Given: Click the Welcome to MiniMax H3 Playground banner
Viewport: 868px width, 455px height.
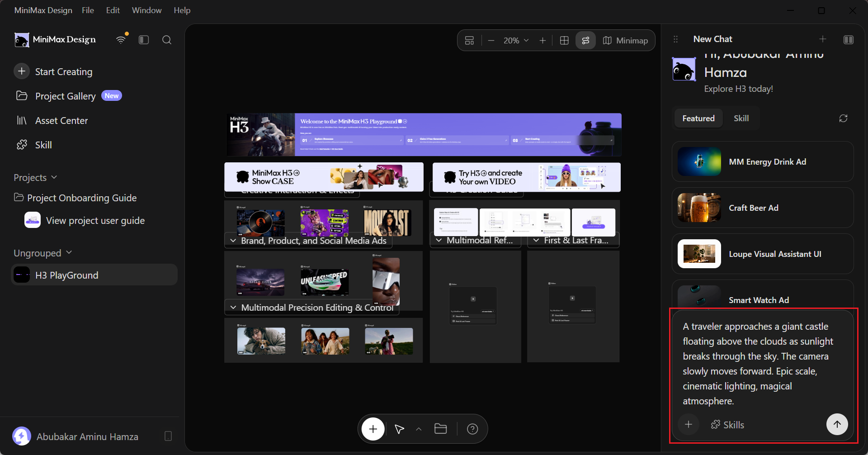Looking at the screenshot, I should pyautogui.click(x=424, y=135).
